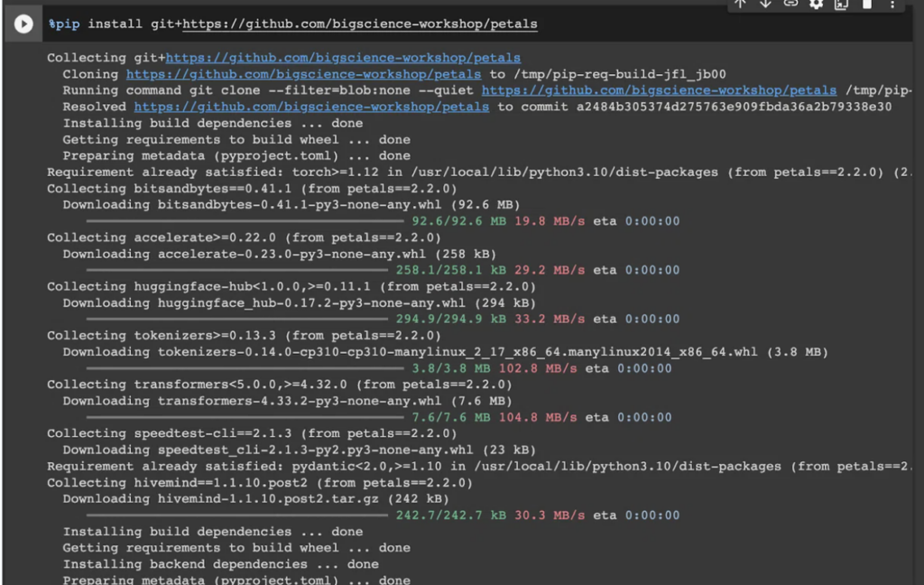
Task: Open cell settings gear icon
Action: coord(816,4)
